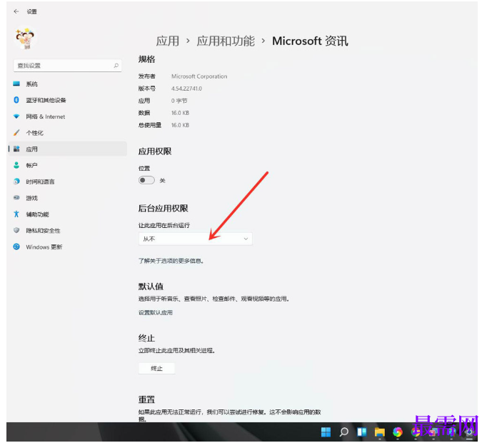Select the 应用 sidebar category
Image resolution: width=492 pixels, height=448 pixels.
(x=68, y=149)
